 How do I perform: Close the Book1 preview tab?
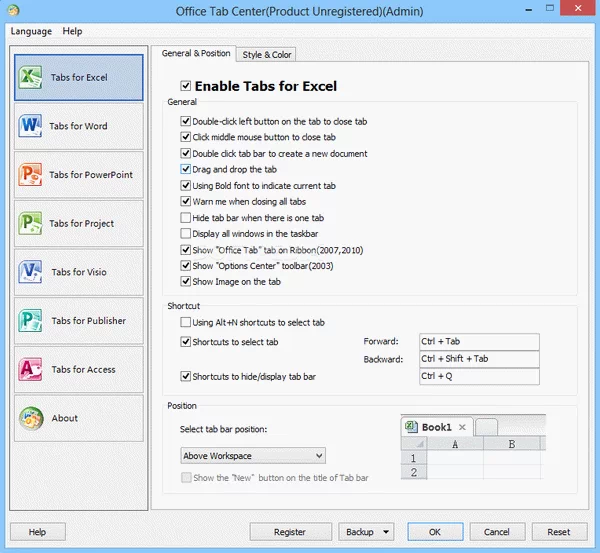tap(462, 427)
